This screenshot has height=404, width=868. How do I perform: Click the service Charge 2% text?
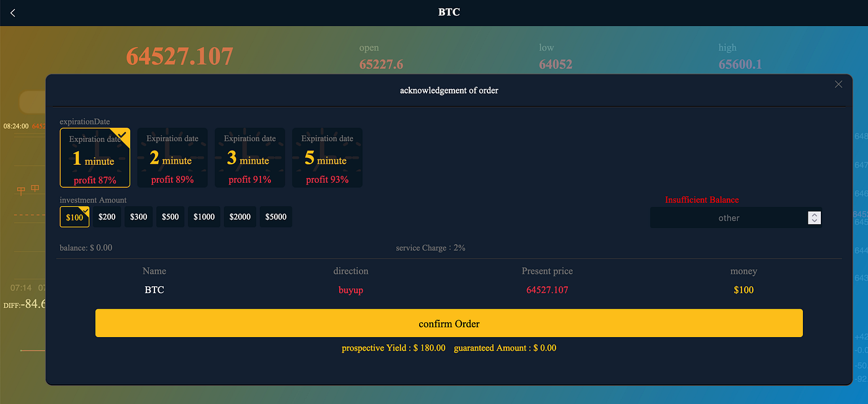click(x=431, y=248)
